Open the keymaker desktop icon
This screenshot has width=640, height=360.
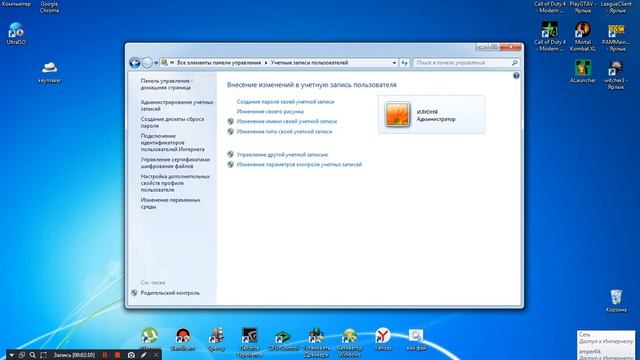(49, 72)
